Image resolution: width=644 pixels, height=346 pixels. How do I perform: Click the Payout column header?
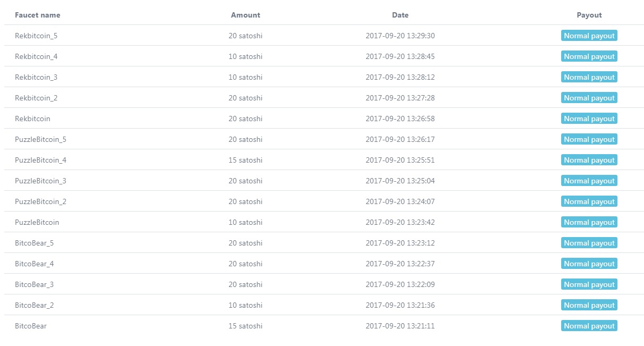pos(589,15)
